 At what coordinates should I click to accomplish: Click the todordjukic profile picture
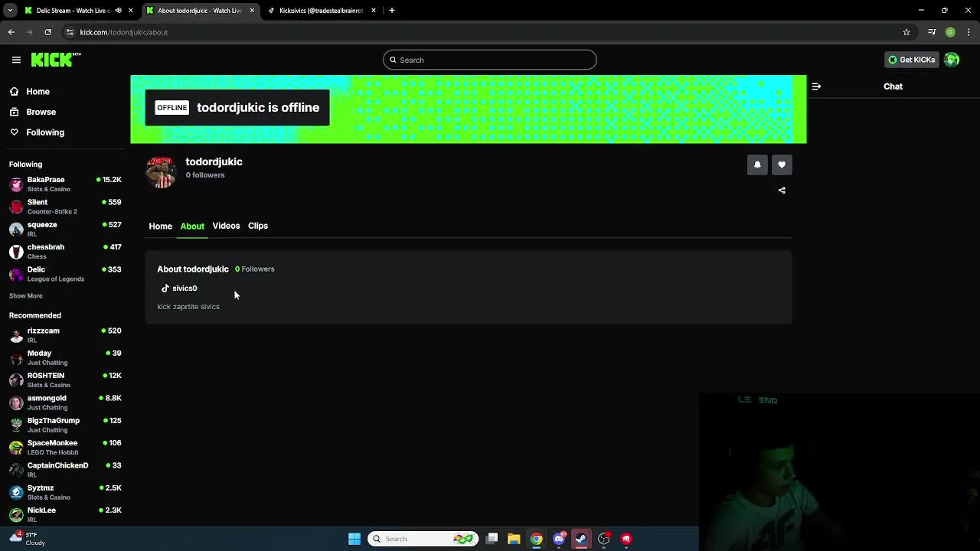point(161,172)
